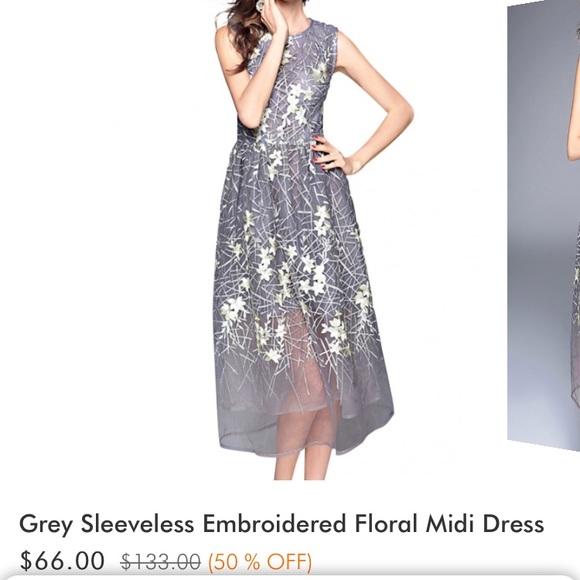580x580 pixels.
Task: Click the crossed-out $133.00 original price
Action: click(161, 562)
